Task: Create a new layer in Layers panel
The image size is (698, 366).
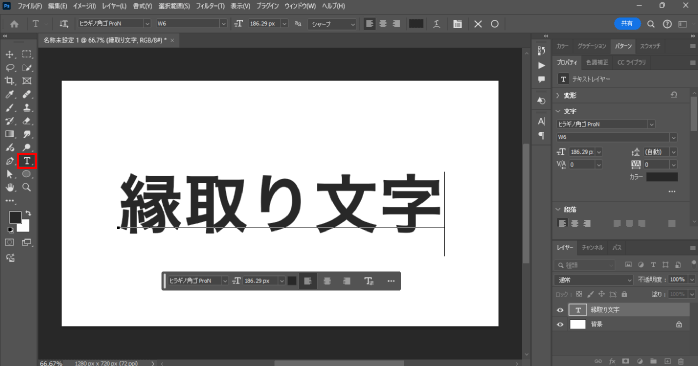Action: pyautogui.click(x=667, y=361)
